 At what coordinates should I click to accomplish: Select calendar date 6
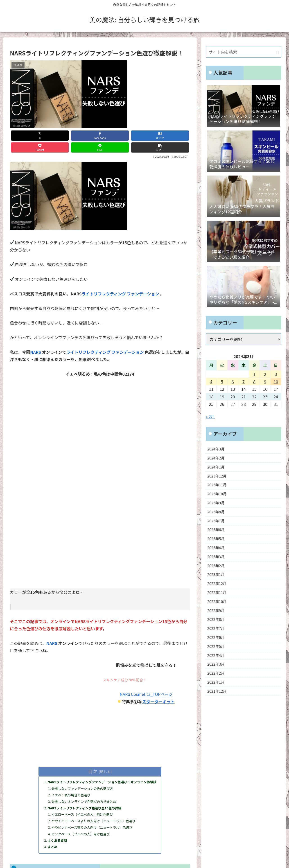(x=233, y=382)
